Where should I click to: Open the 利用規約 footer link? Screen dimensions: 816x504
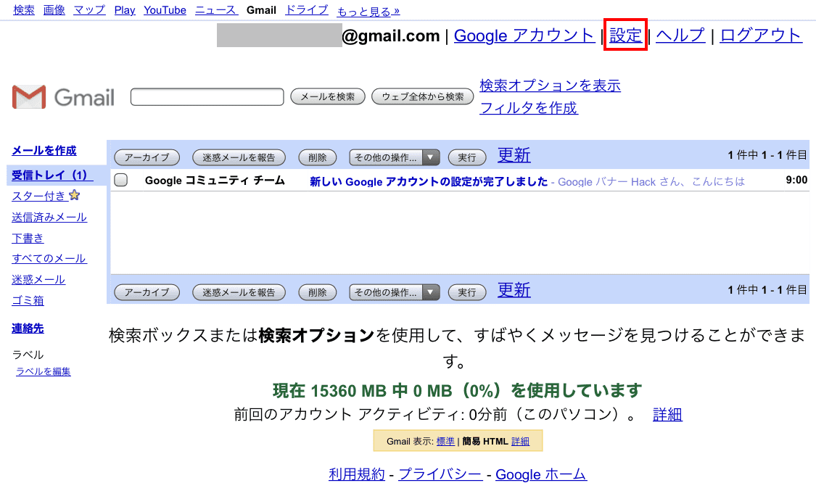pyautogui.click(x=357, y=474)
